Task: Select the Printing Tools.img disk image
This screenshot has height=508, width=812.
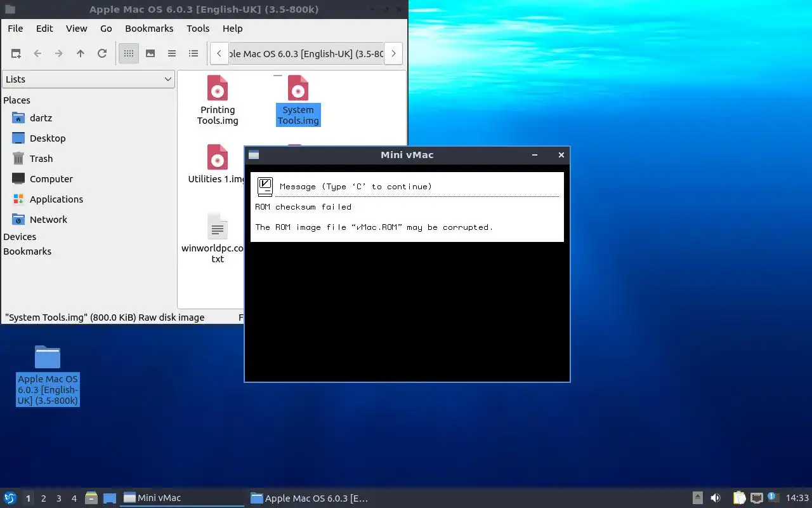Action: [x=218, y=100]
